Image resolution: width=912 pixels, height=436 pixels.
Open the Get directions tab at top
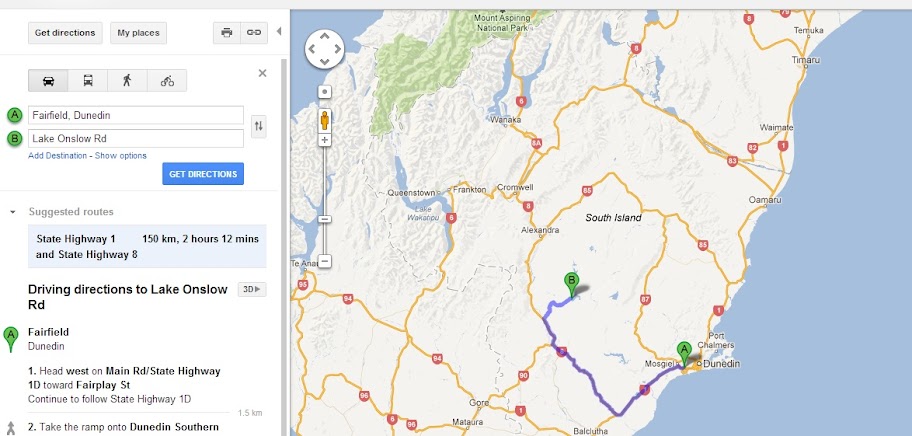point(65,32)
